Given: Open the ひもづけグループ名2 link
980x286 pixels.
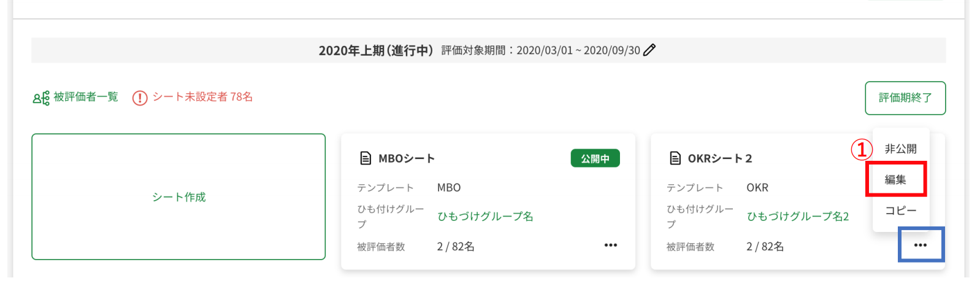Looking at the screenshot, I should (x=798, y=217).
